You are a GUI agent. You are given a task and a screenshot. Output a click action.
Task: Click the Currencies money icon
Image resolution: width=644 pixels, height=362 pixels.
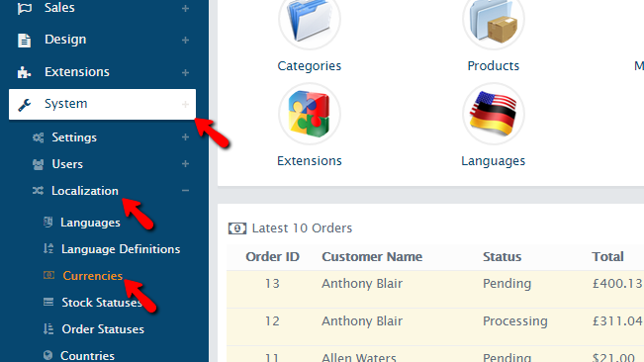tap(48, 275)
